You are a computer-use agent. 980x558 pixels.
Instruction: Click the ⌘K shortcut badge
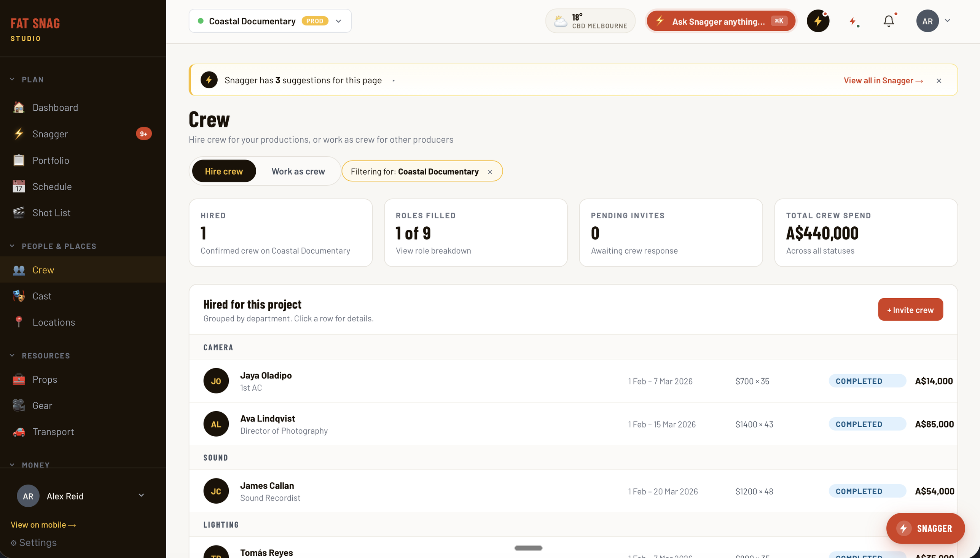point(779,21)
